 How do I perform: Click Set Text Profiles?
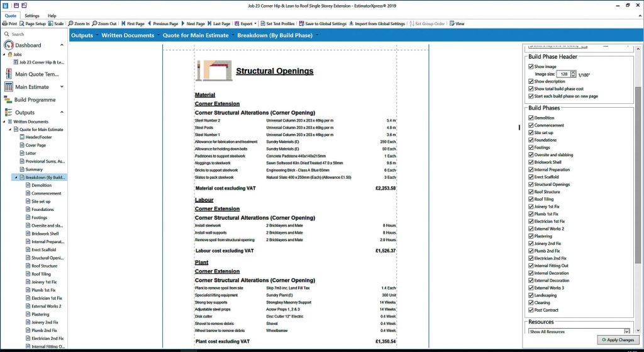click(277, 23)
